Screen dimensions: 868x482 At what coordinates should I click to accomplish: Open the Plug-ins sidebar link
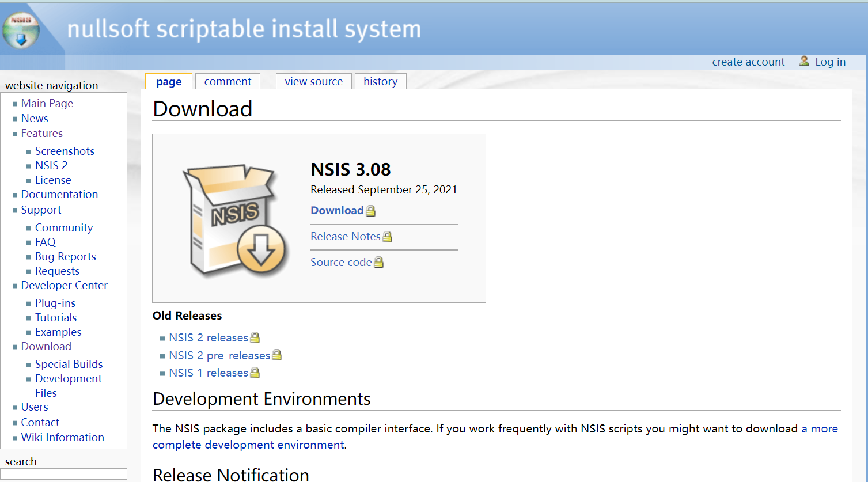(x=55, y=303)
